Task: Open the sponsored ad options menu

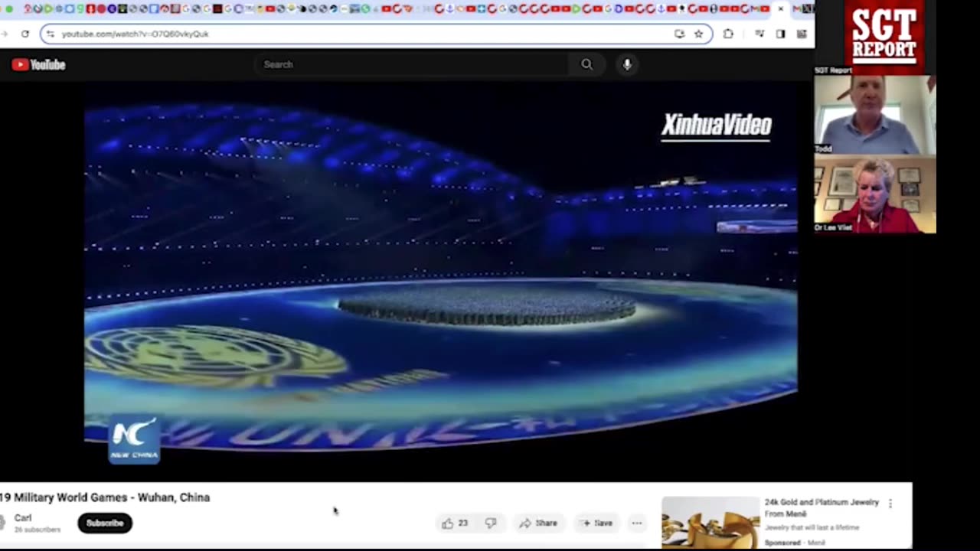Action: coord(890,504)
